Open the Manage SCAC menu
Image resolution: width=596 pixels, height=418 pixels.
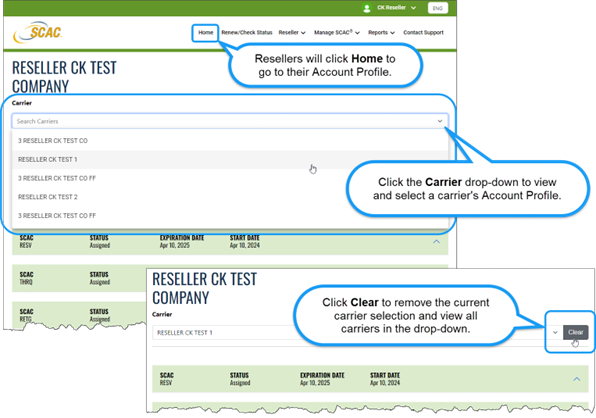tap(337, 32)
